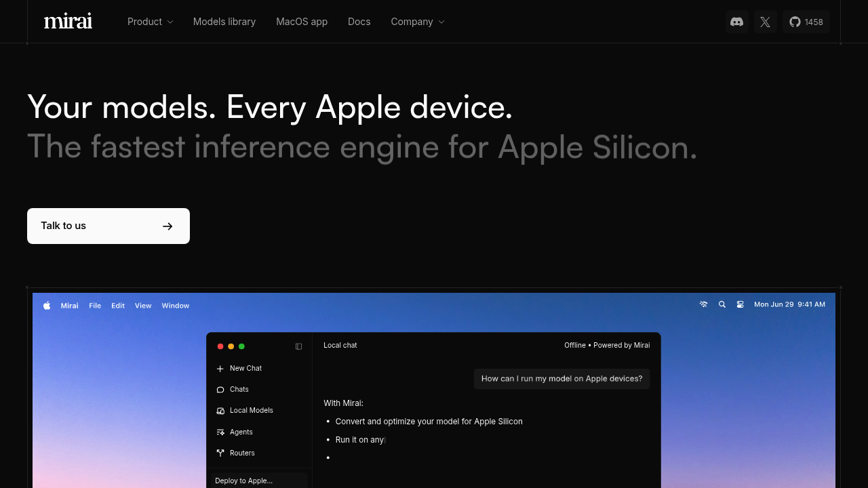Screen dimensions: 868x488
Task: Open the File menu in the menu bar
Action: (95, 306)
